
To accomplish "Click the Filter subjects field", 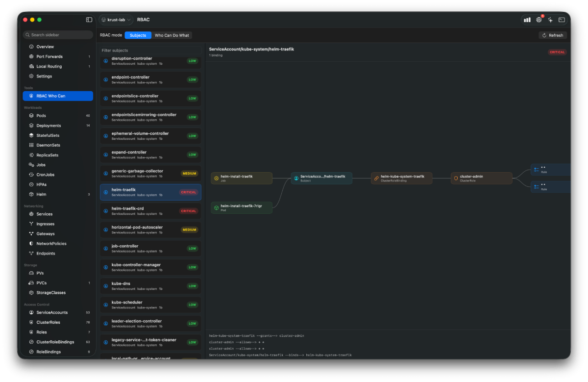I will click(150, 51).
